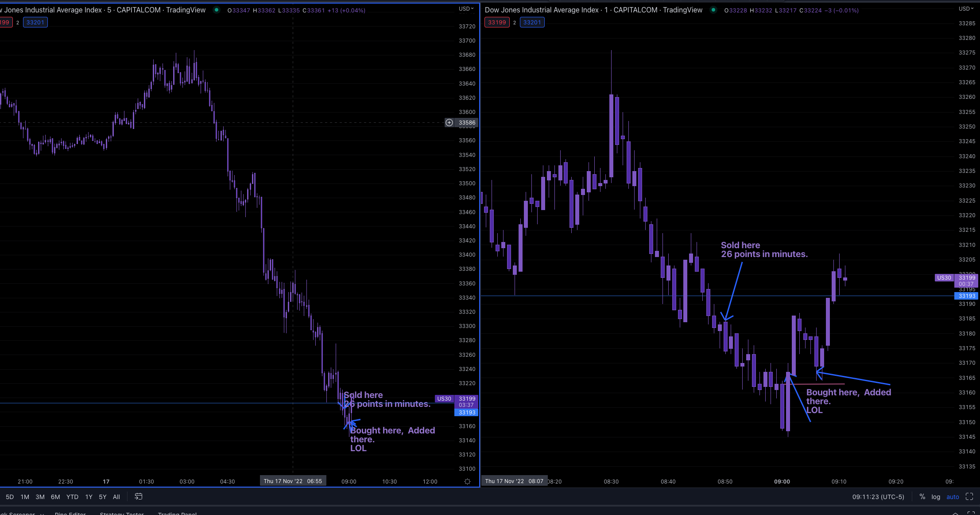Image resolution: width=980 pixels, height=515 pixels.
Task: Click the plus icon at price 33586
Action: coord(449,123)
